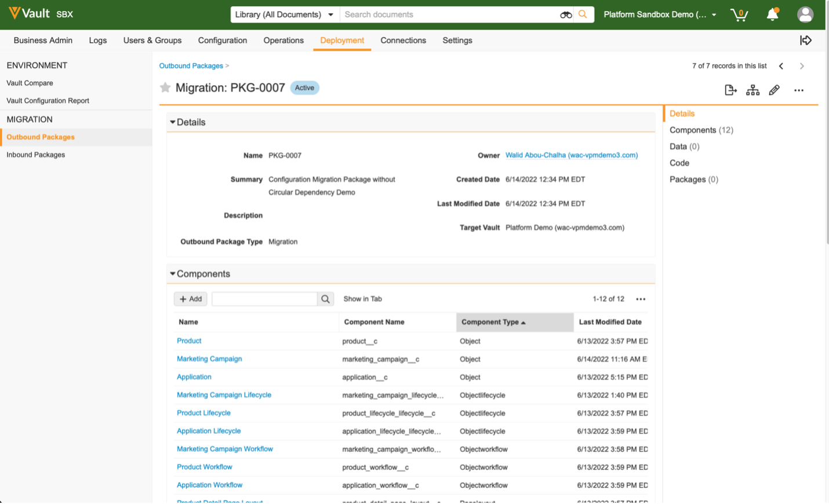
Task: Collapse the Components section
Action: coord(173,274)
